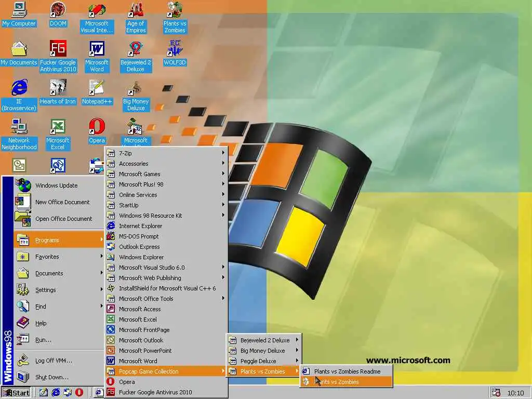The width and height of the screenshot is (532, 399).
Task: Open the Network Neighborhood desktop icon
Action: point(19,135)
